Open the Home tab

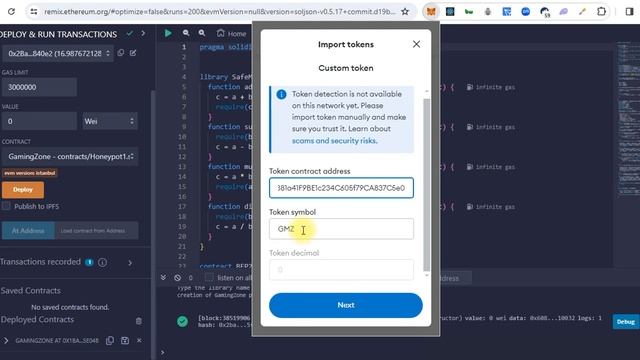coord(231,33)
